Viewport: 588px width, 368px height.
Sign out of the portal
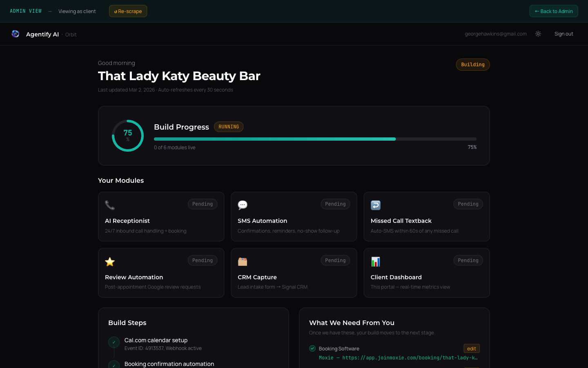563,34
